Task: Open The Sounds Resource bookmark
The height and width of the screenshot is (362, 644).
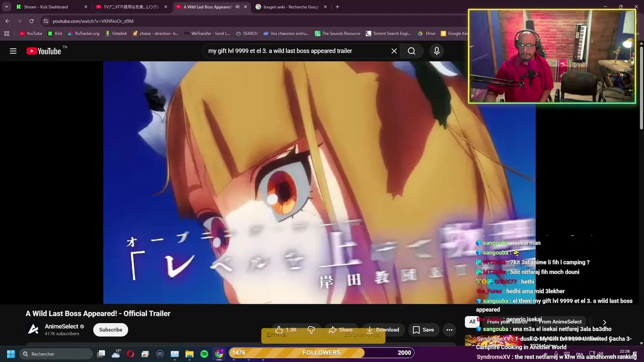Action: (338, 34)
